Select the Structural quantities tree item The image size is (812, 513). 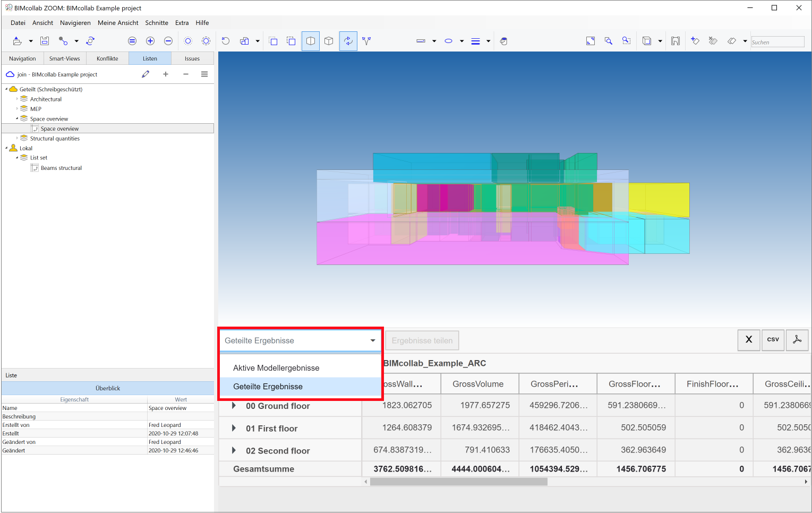[55, 139]
